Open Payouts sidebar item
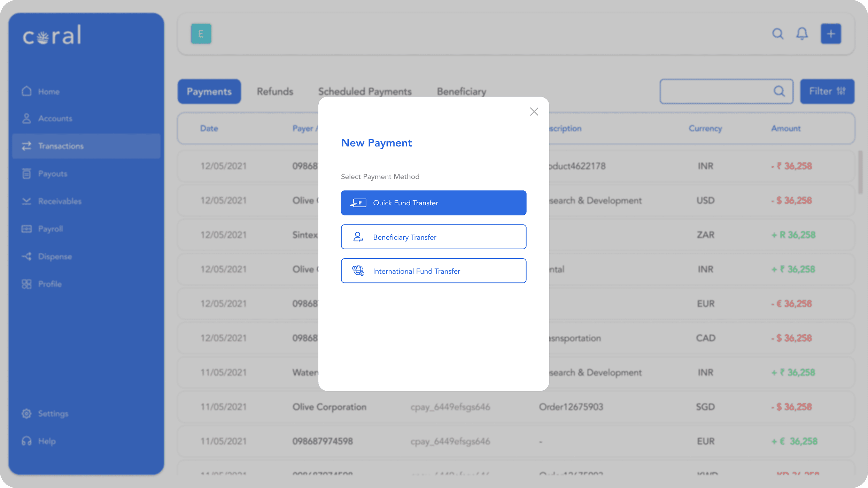This screenshot has width=868, height=488. [x=52, y=174]
